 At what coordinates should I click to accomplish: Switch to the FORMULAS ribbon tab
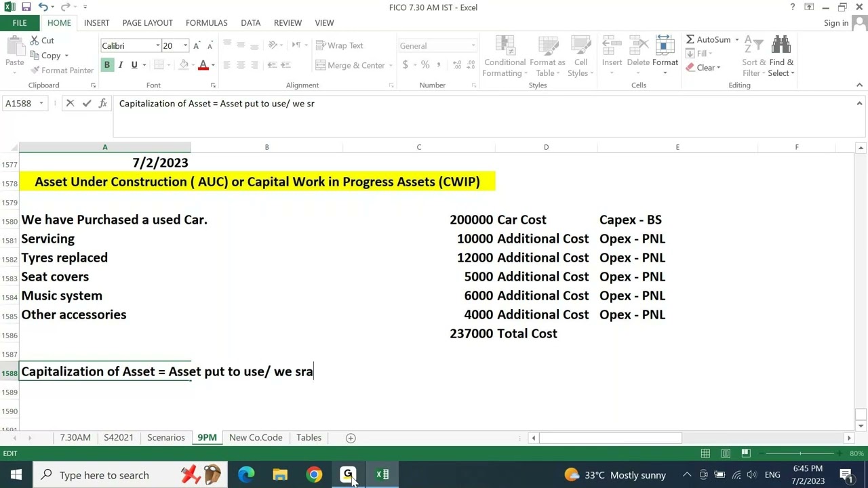tap(207, 22)
